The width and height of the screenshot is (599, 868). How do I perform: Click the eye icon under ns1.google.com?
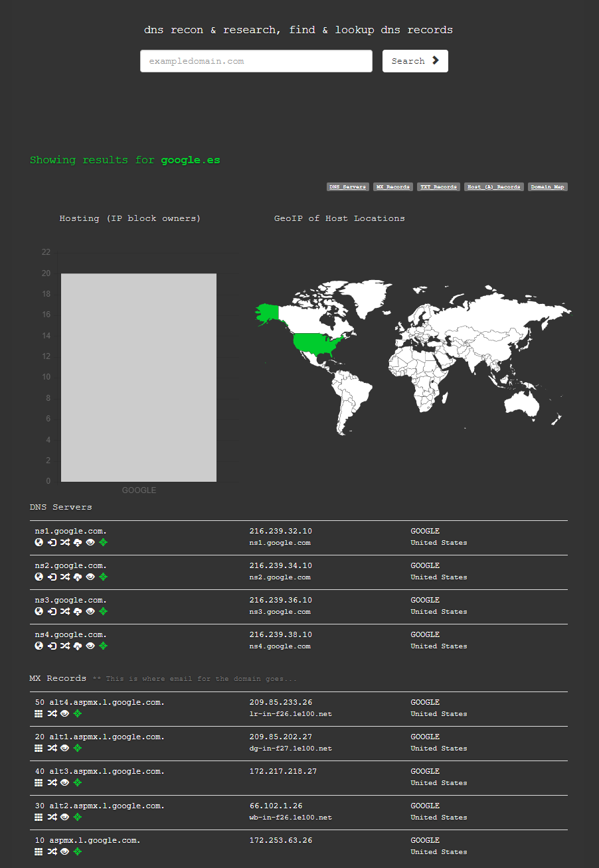90,542
